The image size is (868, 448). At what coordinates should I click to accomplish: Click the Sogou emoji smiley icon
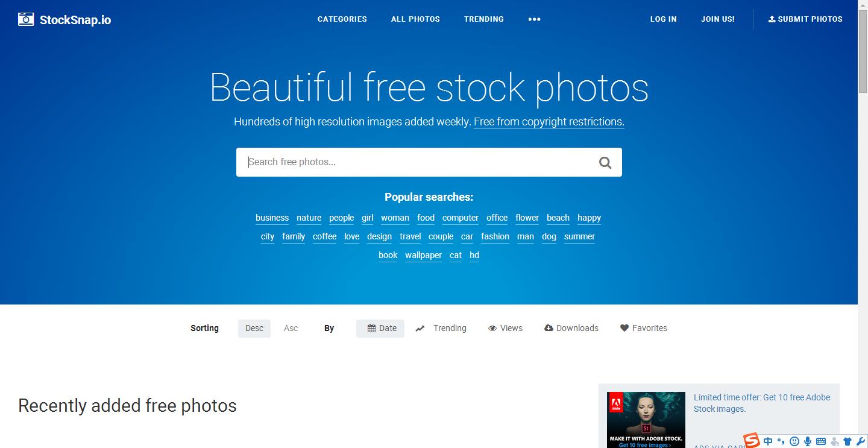click(794, 441)
